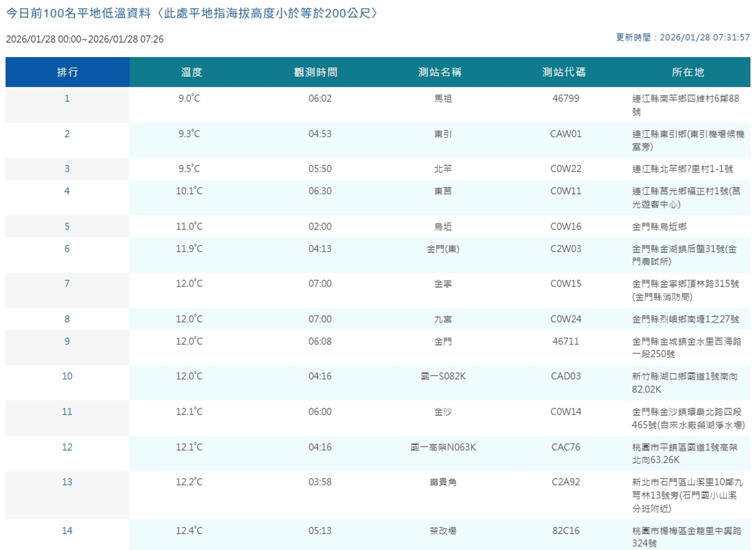The width and height of the screenshot is (756, 550).
Task: Click station code C0W24
Action: click(x=566, y=319)
